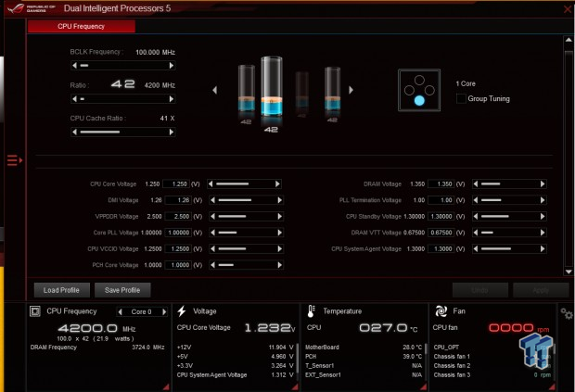Viewport: 575px width, 392px height.
Task: Expand the CPU Frequency monitor panel corner
Action: click(166, 386)
